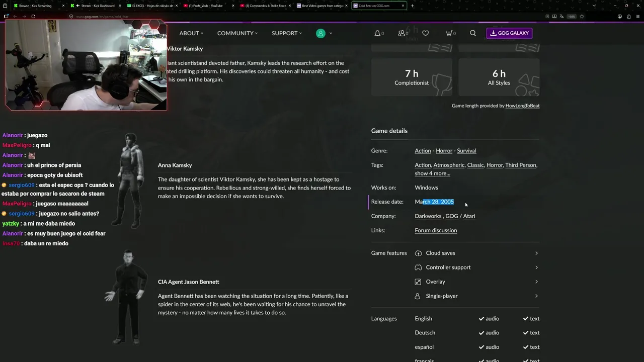Expand the Single-player feature chevron

[536, 296]
